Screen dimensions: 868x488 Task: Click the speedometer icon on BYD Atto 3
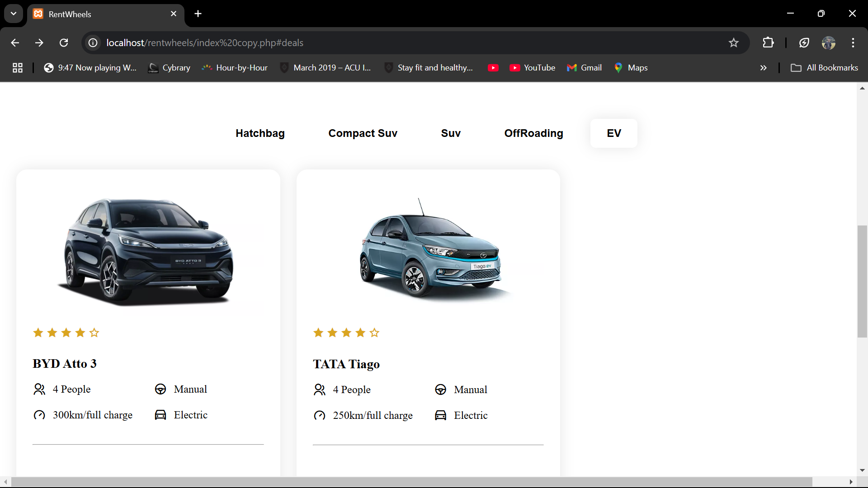tap(39, 415)
